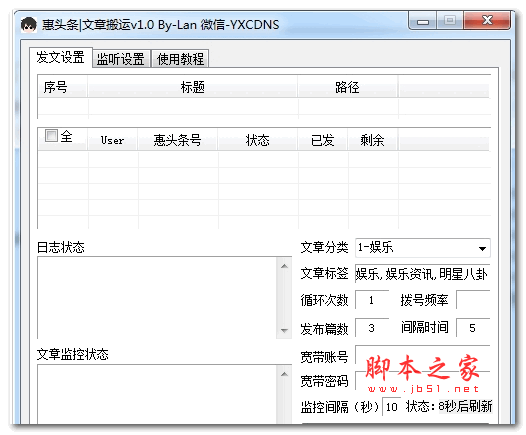Click the 文章标签 input field
526x435 pixels.
(x=423, y=274)
